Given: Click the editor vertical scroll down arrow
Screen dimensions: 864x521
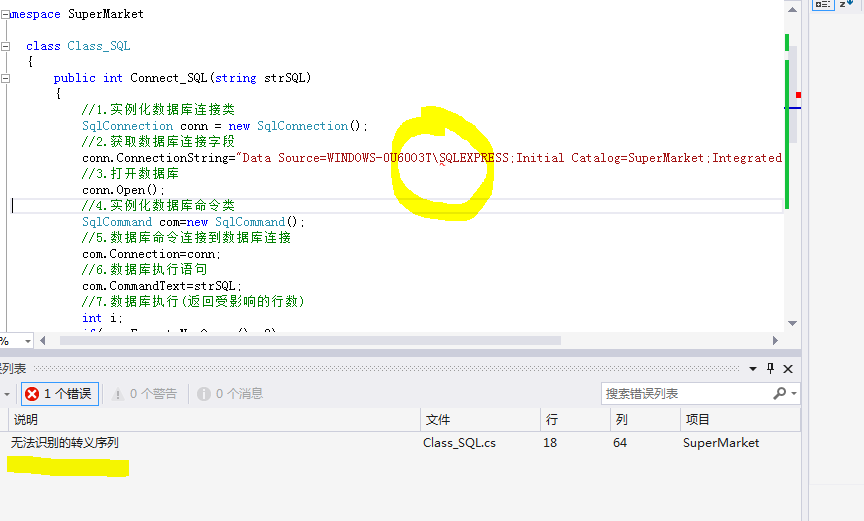Looking at the screenshot, I should coord(792,323).
